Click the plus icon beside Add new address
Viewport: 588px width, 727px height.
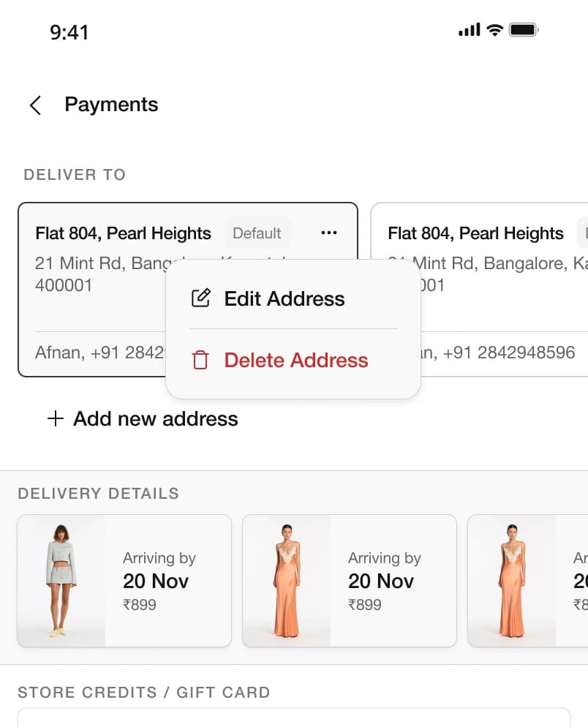[55, 418]
